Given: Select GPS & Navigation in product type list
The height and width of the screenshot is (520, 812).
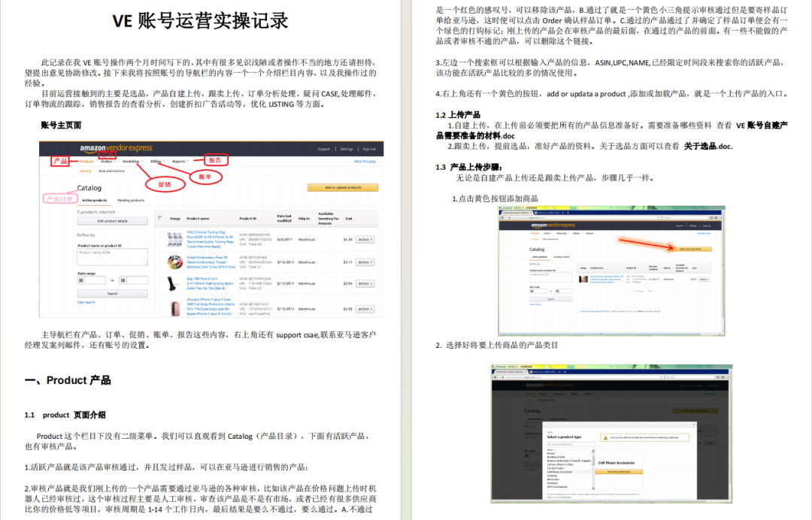Looking at the screenshot, I should click(557, 487).
